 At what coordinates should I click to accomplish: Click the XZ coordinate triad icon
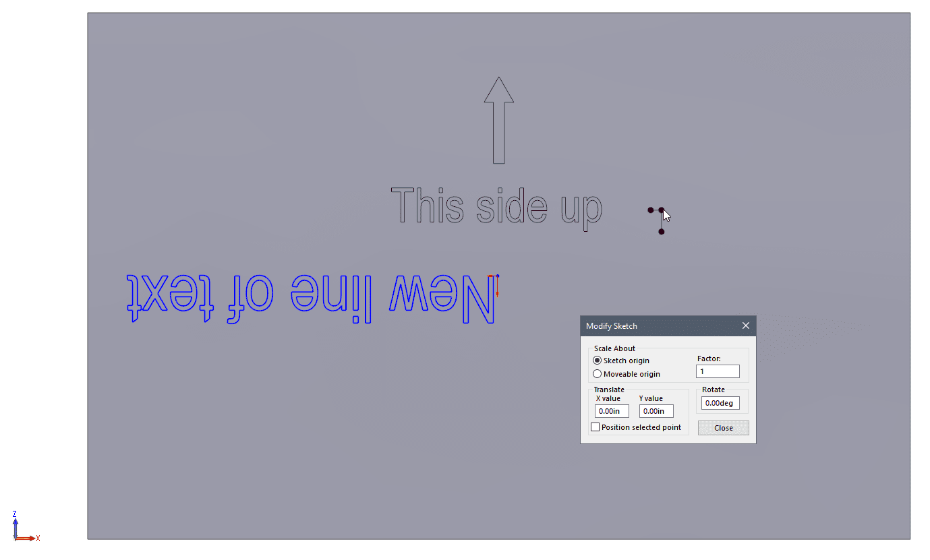[x=26, y=526]
